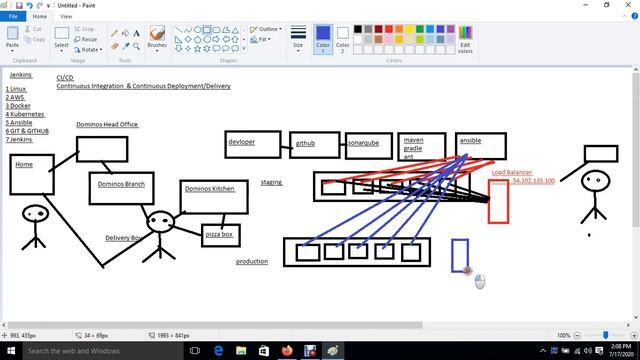Open the Rotate dropdown

[88, 49]
